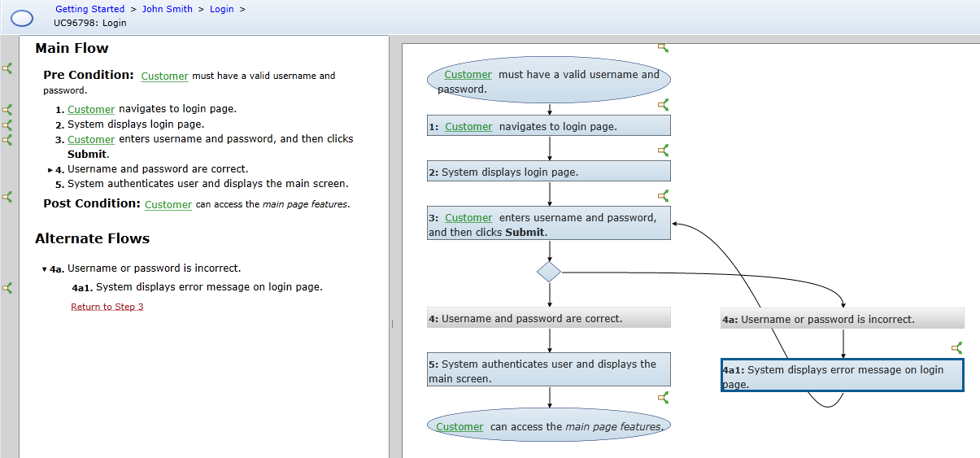The width and height of the screenshot is (980, 458).
Task: Click branch icon below diagram box 5
Action: [663, 397]
